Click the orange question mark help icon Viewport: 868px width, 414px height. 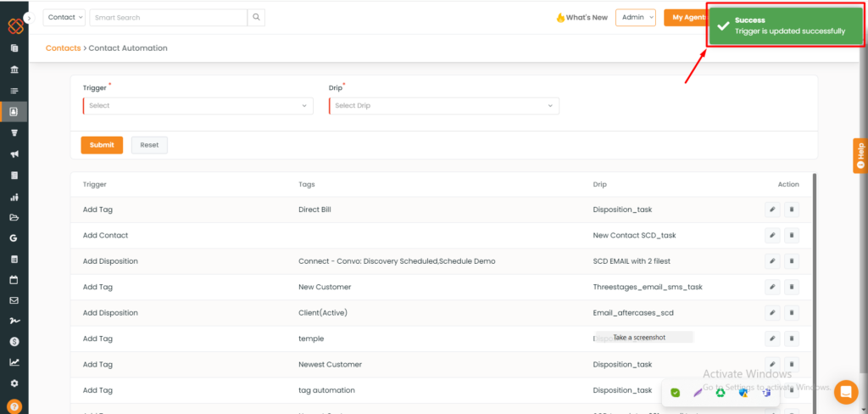click(15, 406)
